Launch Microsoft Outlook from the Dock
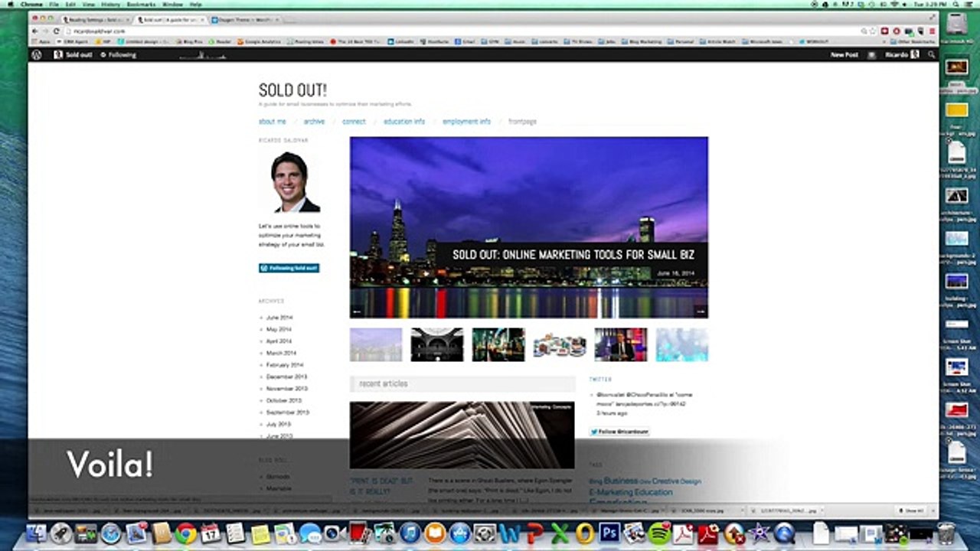980x551 pixels. pyautogui.click(x=585, y=533)
